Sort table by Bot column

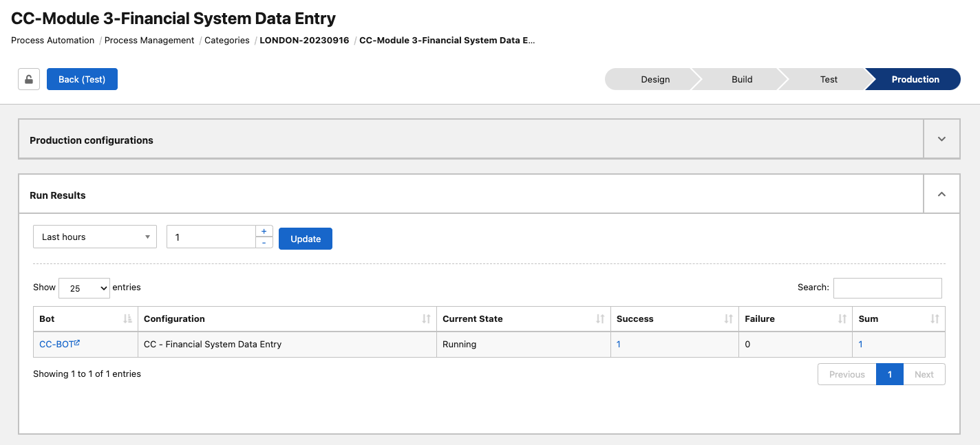[x=127, y=319]
